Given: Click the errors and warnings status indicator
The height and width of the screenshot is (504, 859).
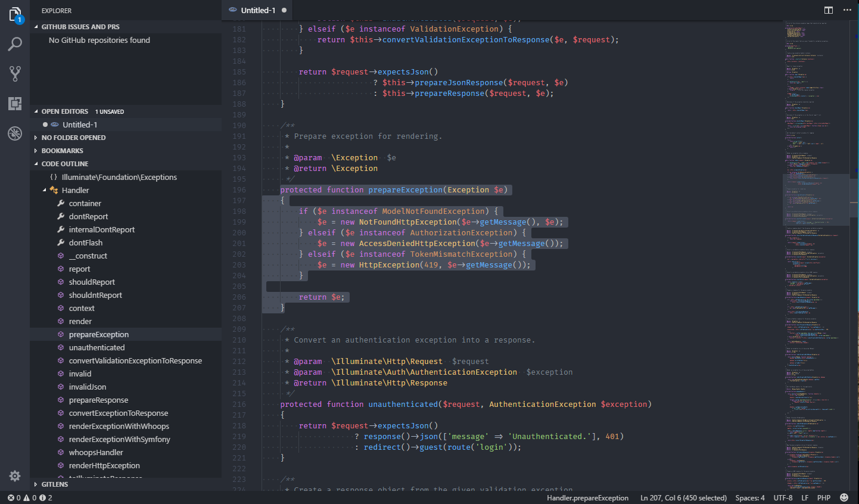Looking at the screenshot, I should coord(30,497).
